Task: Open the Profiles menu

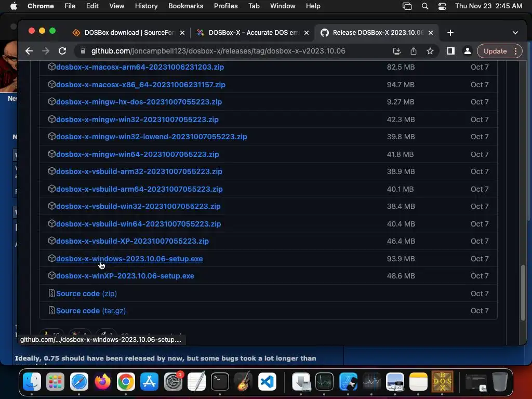Action: [x=225, y=6]
